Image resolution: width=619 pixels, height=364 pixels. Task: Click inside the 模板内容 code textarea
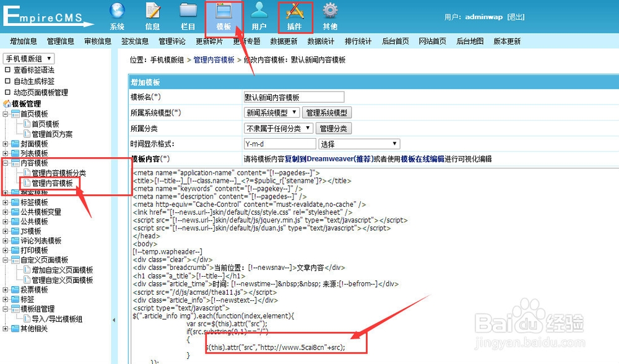click(x=374, y=266)
